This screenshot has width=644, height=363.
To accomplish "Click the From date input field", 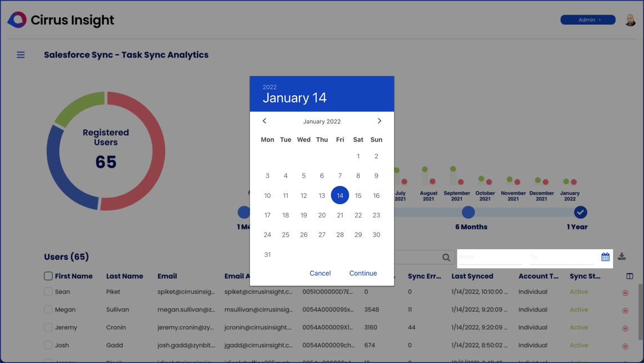I will coord(490,257).
